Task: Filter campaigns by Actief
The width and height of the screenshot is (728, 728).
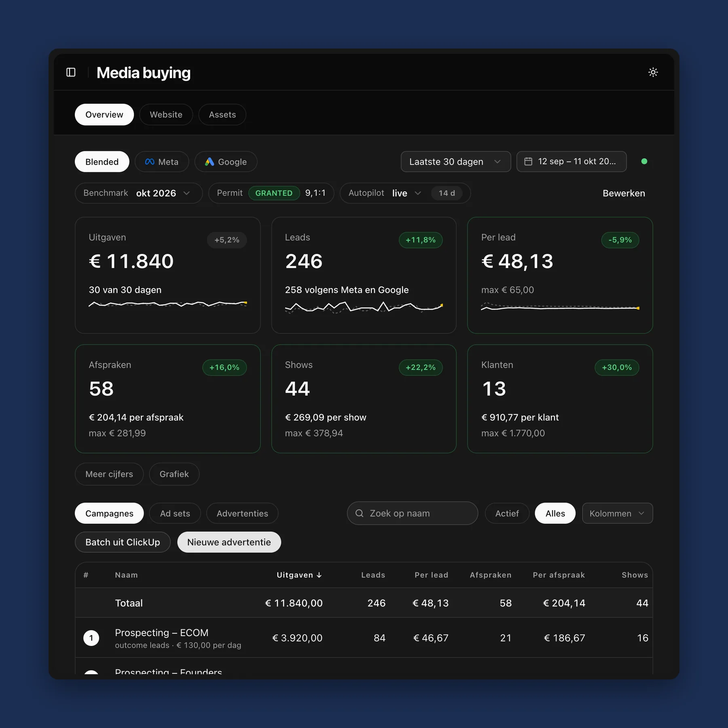Action: point(507,513)
